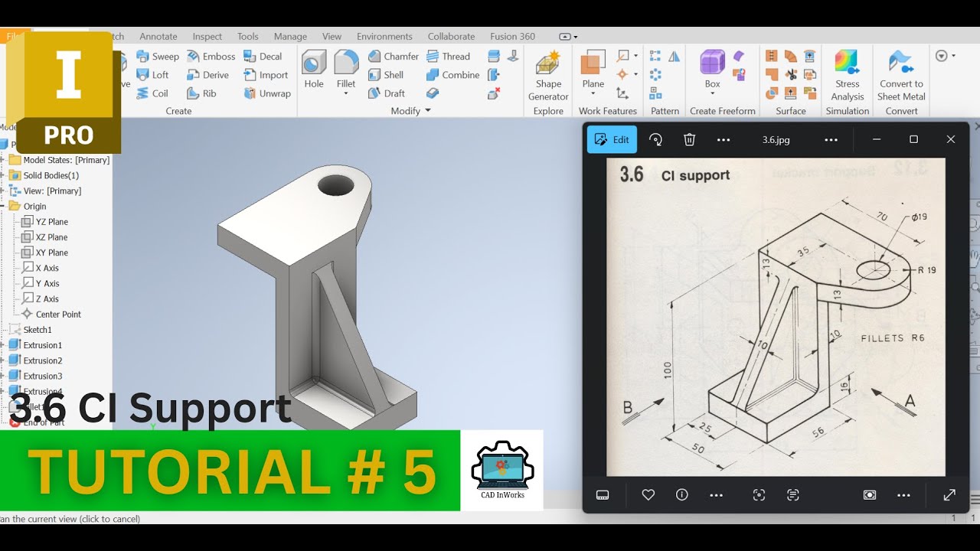The width and height of the screenshot is (980, 551).
Task: Expand the Modify panel dropdown
Action: [428, 111]
